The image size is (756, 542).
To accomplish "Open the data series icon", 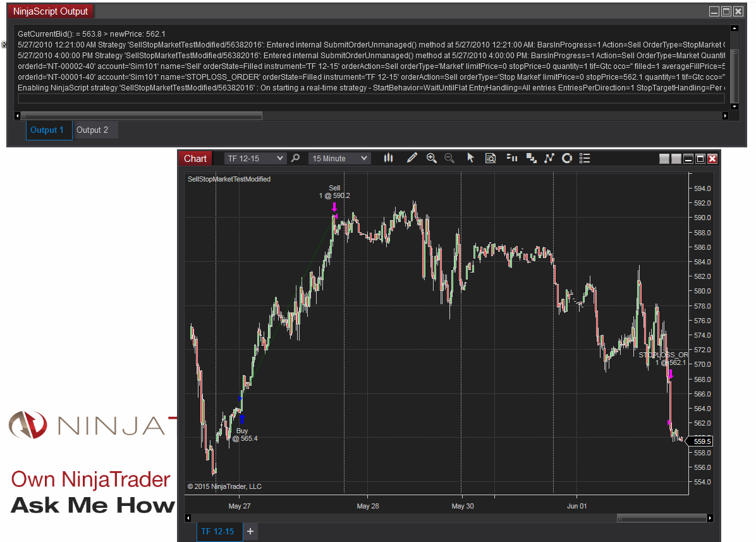I will pos(512,158).
